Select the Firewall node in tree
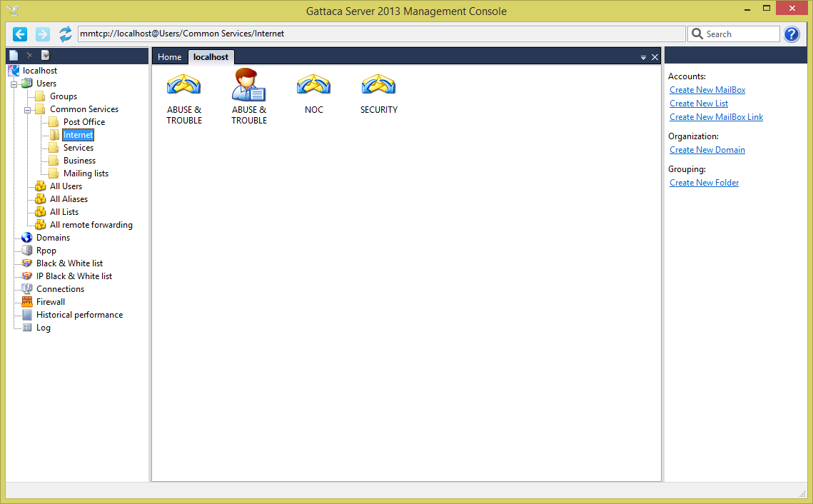Viewport: 813px width, 504px height. pos(50,302)
